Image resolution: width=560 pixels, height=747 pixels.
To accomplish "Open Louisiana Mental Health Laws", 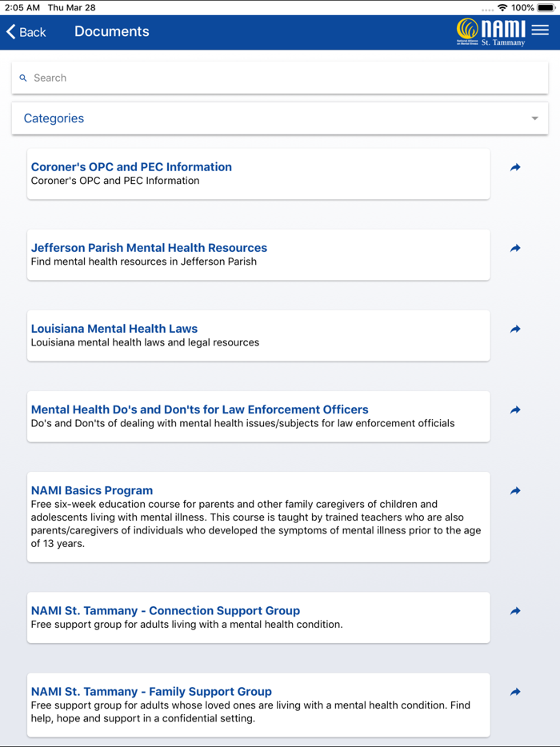I will point(258,336).
